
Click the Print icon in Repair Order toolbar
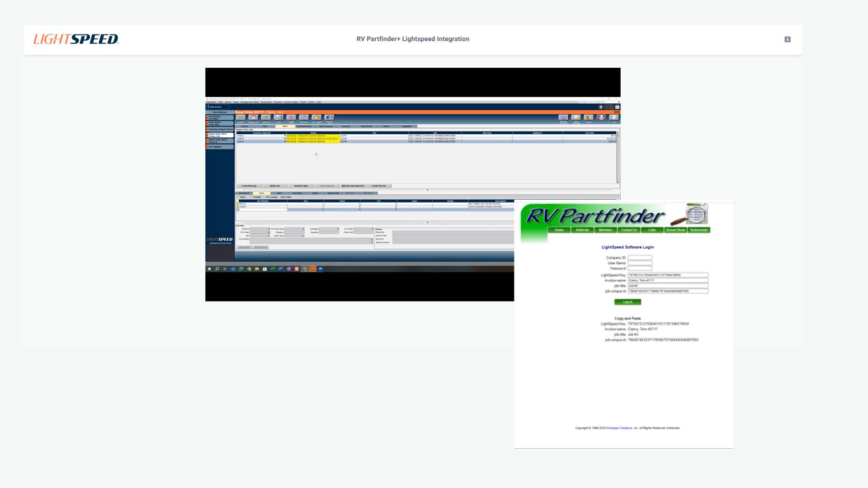(x=277, y=117)
